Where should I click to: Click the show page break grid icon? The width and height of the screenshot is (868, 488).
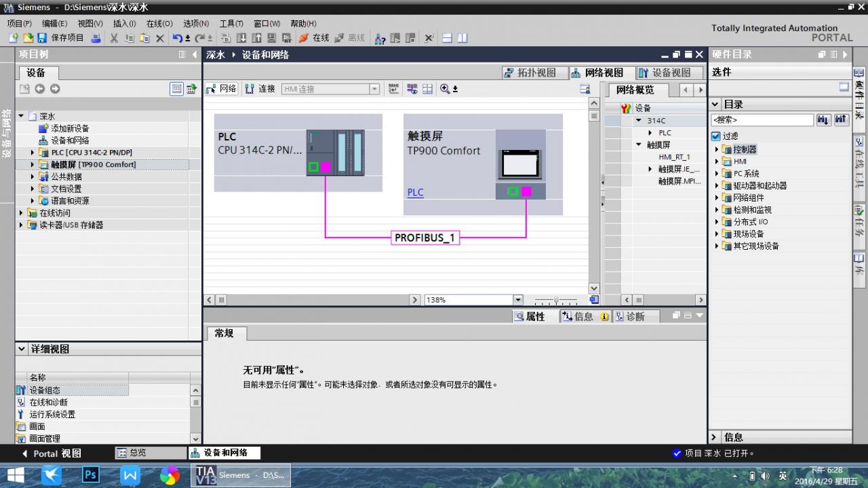(427, 89)
